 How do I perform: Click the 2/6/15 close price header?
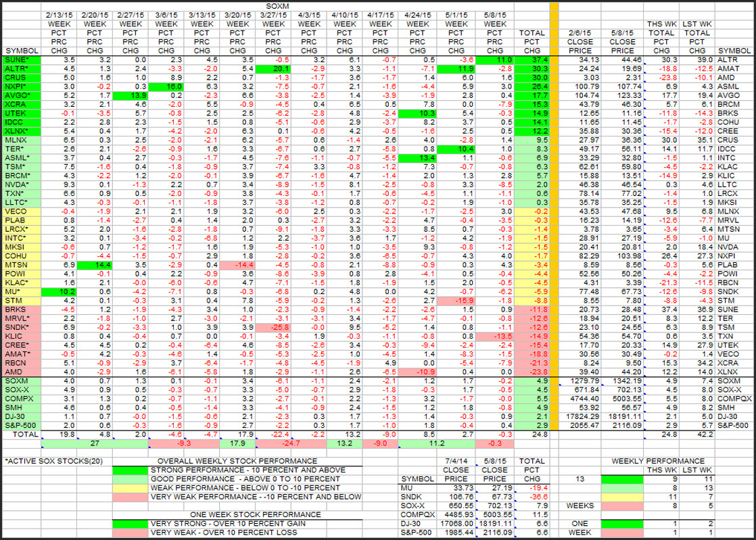click(580, 42)
